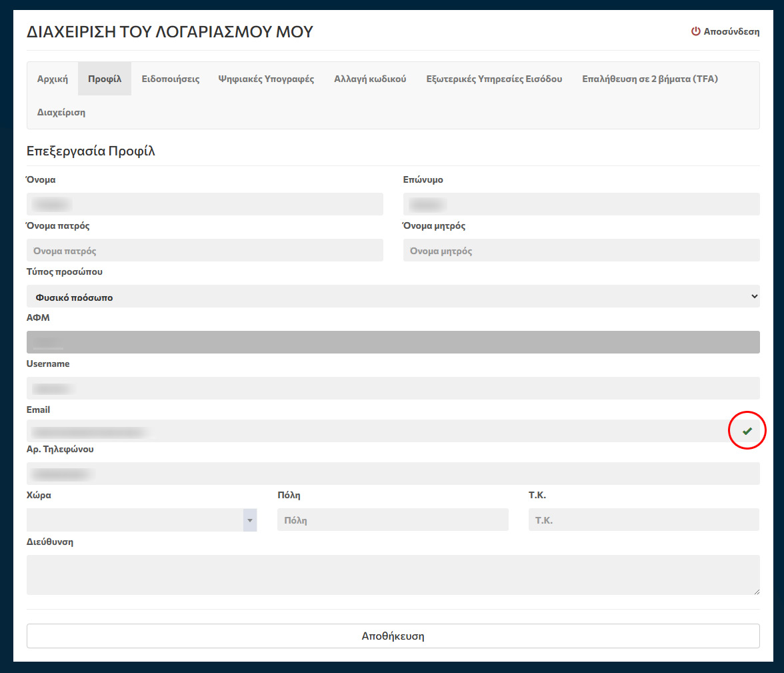Viewport: 784px width, 673px height.
Task: Click the disabled ΑΦΜ field
Action: point(393,342)
